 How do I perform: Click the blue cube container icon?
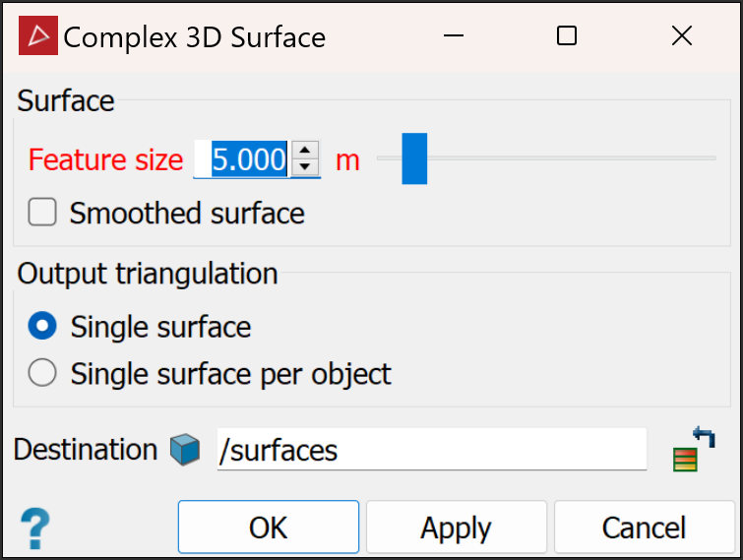[x=185, y=451]
